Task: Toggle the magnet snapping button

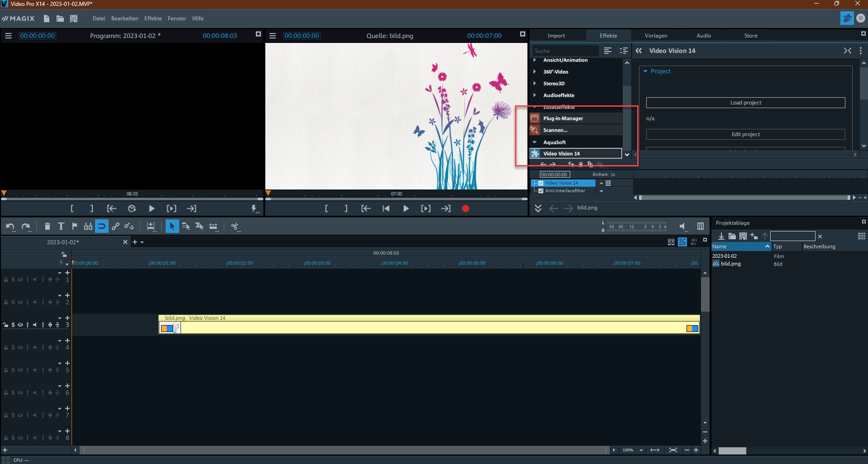Action: pyautogui.click(x=102, y=227)
